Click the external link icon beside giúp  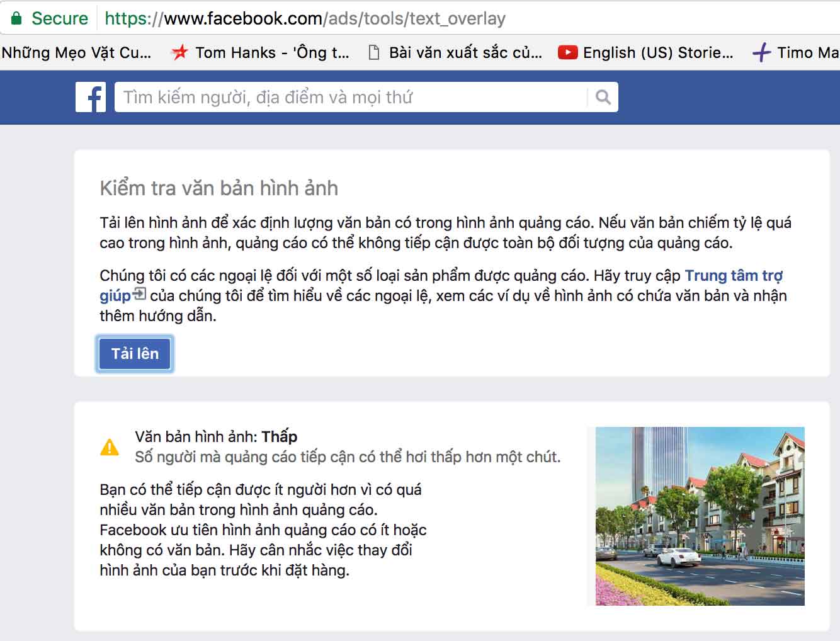click(x=139, y=295)
